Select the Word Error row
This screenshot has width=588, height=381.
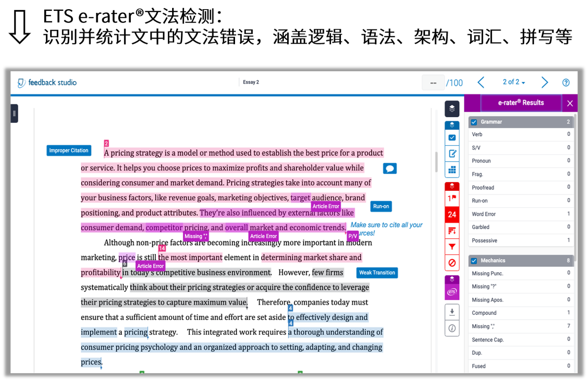521,214
